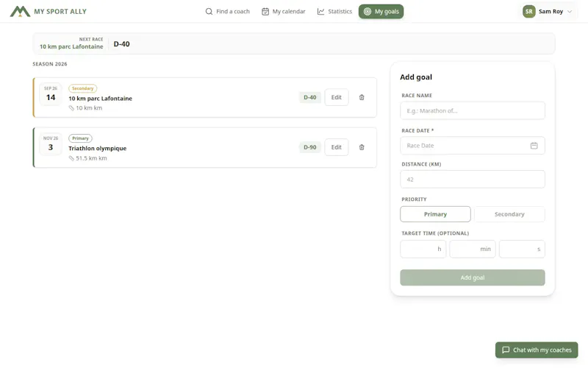Focus the target time hours field

(x=423, y=249)
